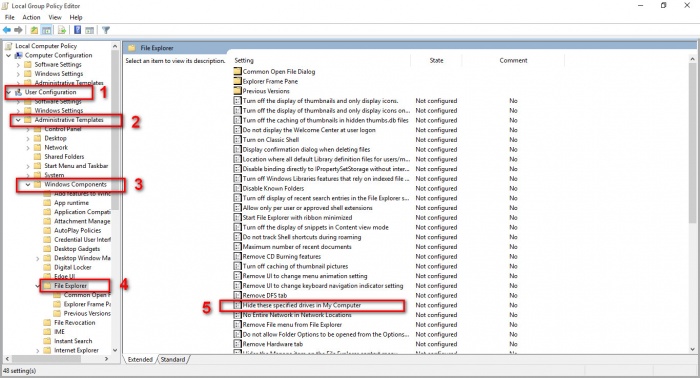The image size is (700, 378).
Task: Switch to the Extended tab
Action: (140, 359)
